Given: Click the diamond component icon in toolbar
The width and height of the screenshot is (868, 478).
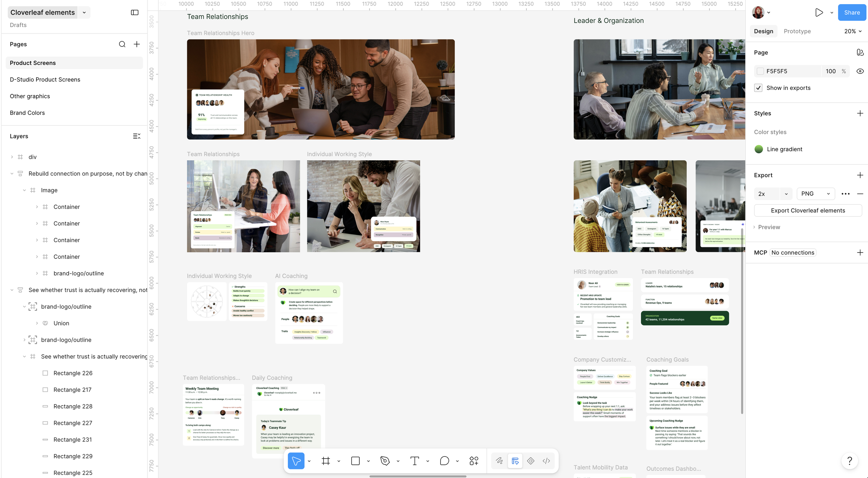Looking at the screenshot, I should [x=531, y=461].
